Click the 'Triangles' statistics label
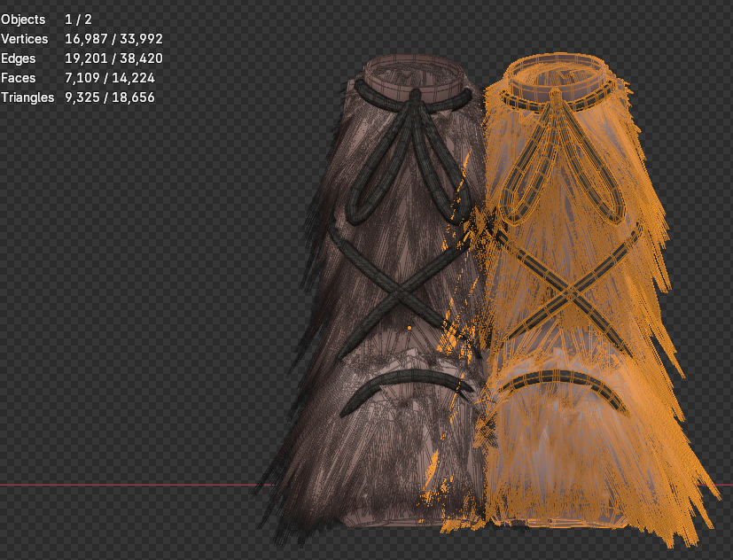 tap(27, 97)
